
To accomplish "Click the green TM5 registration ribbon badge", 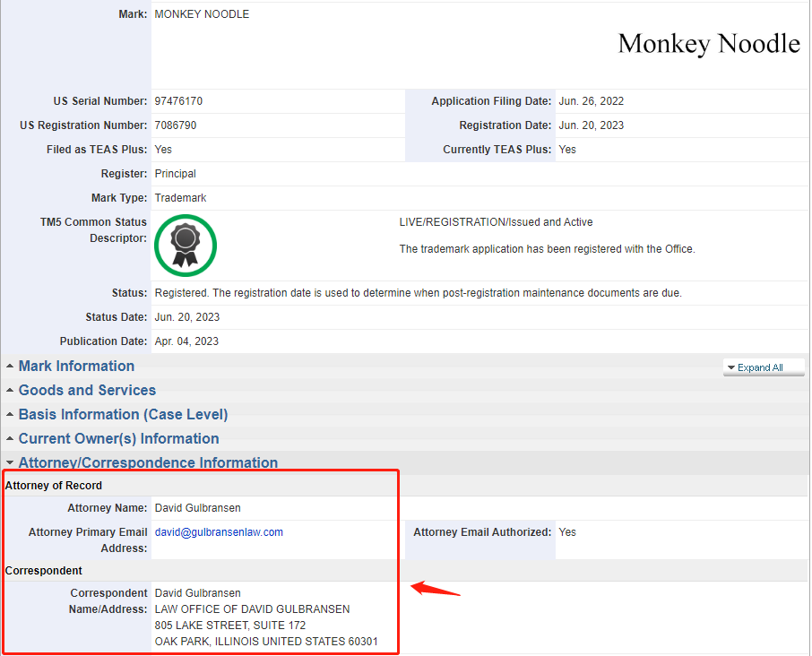I will pos(186,245).
